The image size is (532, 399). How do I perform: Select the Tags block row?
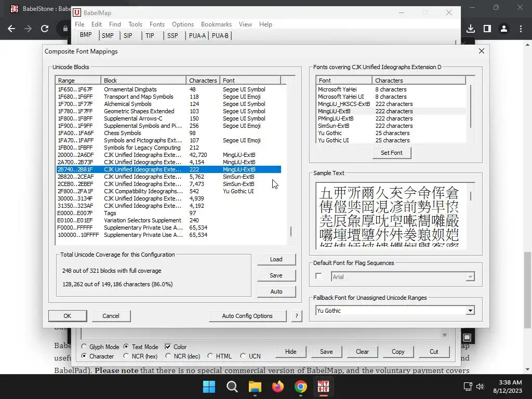click(x=169, y=213)
